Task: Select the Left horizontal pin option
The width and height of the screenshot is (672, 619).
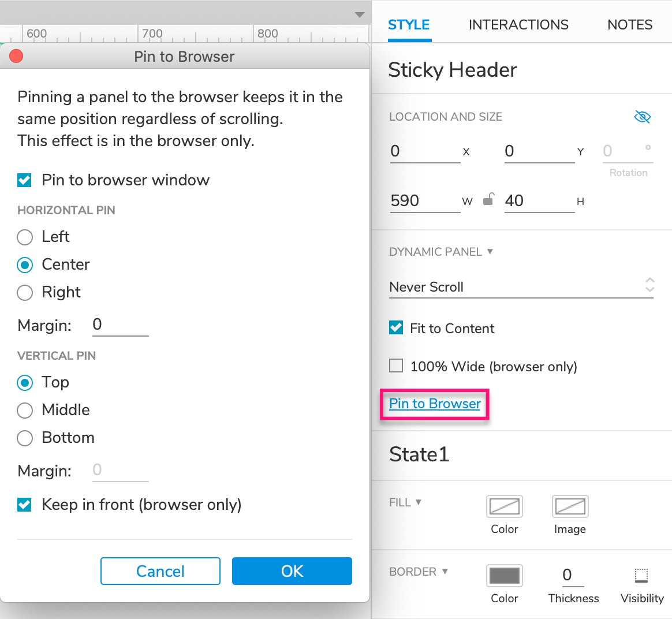Action: 25,237
